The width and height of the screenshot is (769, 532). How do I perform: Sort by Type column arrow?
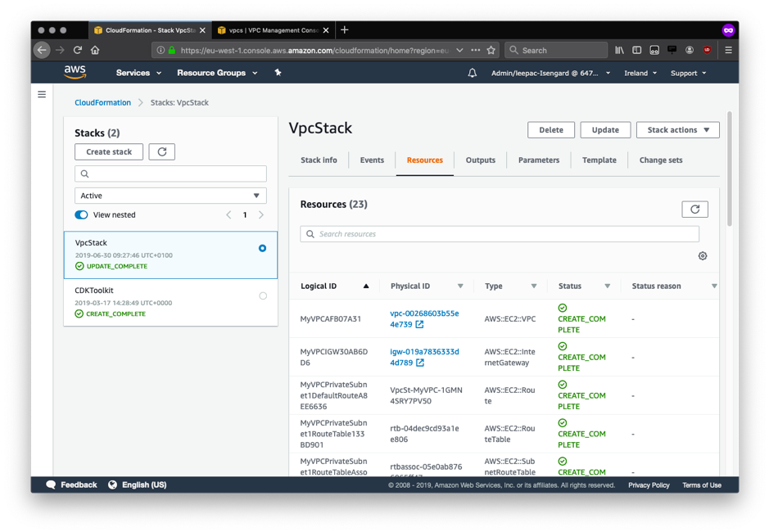(x=534, y=286)
